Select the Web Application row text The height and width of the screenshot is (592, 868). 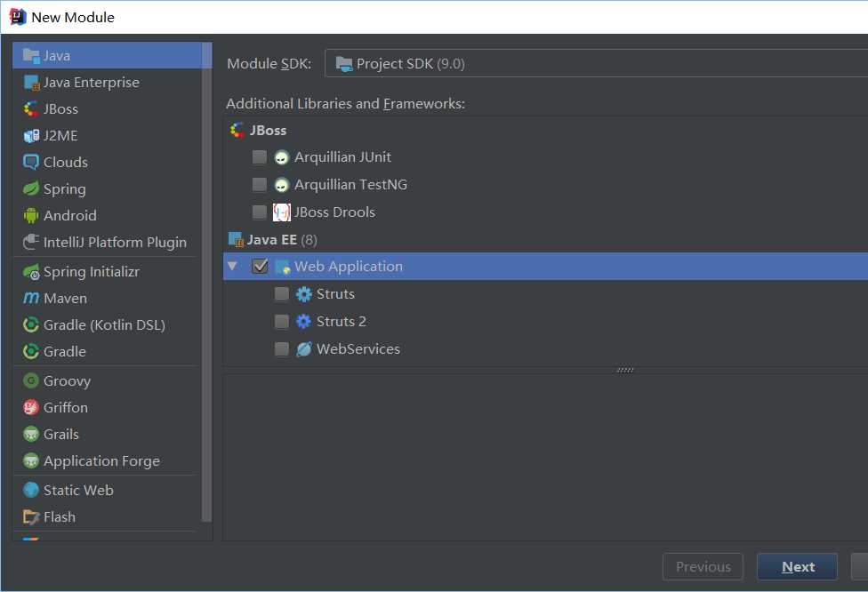coord(349,266)
